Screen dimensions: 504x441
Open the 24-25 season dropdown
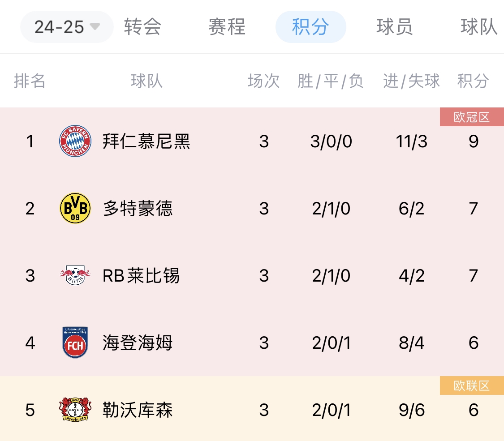pos(67,27)
